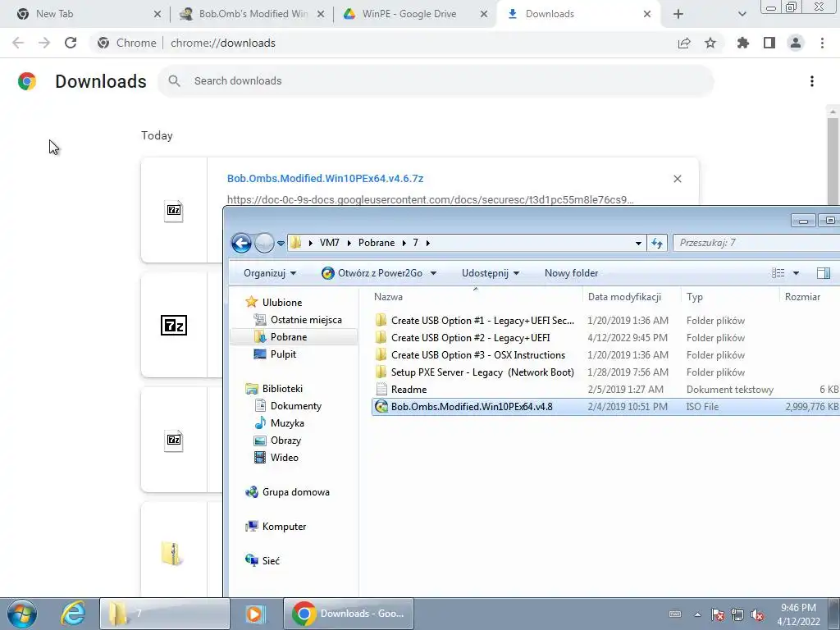Select Komputer in the navigation pane
Screen dimensions: 840x630
click(x=276, y=527)
